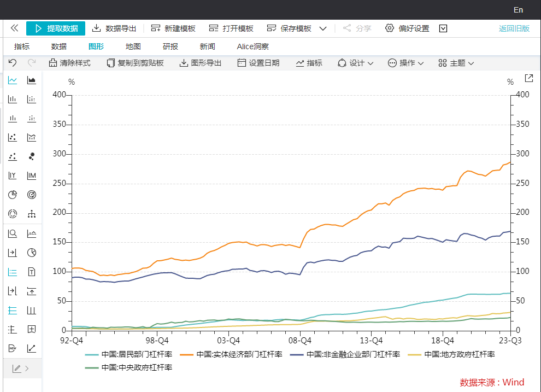Select the organization tree chart icon
Screen dimensions: 541x392
pyautogui.click(x=32, y=213)
